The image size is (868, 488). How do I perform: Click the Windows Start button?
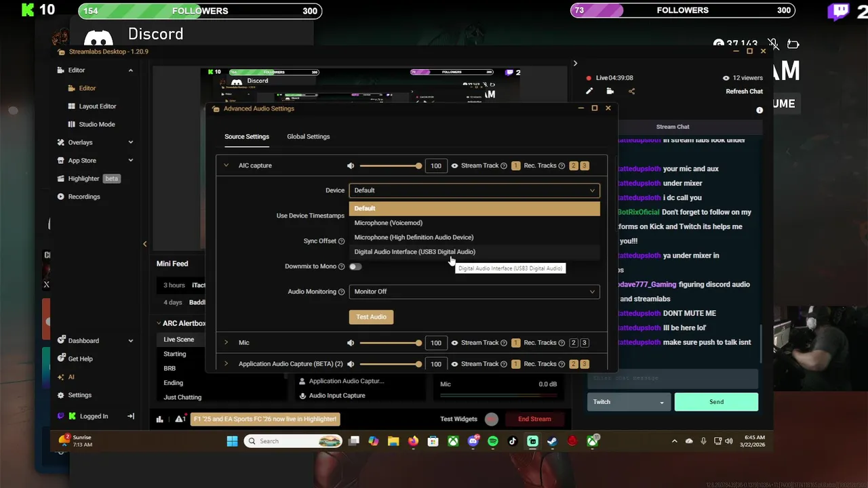coord(232,441)
